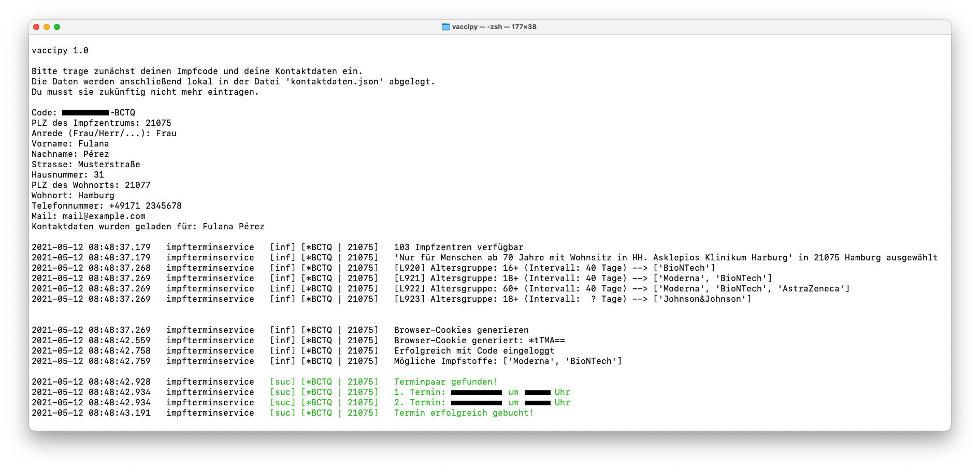Click the window title 'vaccipy — -zsh — 177×38'
The image size is (980, 469).
494,27
